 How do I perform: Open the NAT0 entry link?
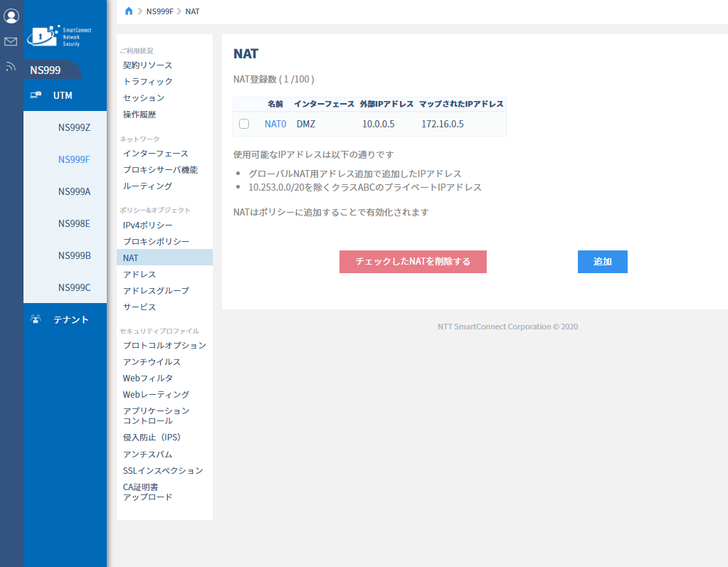tap(275, 124)
